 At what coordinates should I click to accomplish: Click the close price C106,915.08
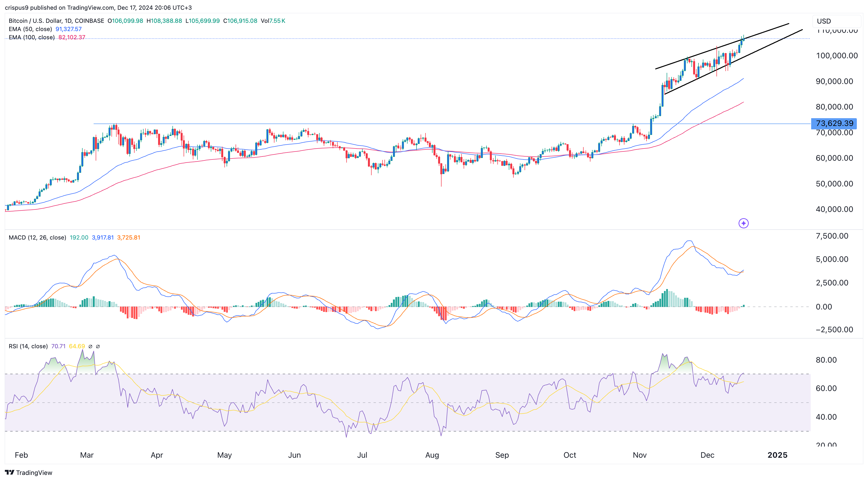tap(240, 21)
